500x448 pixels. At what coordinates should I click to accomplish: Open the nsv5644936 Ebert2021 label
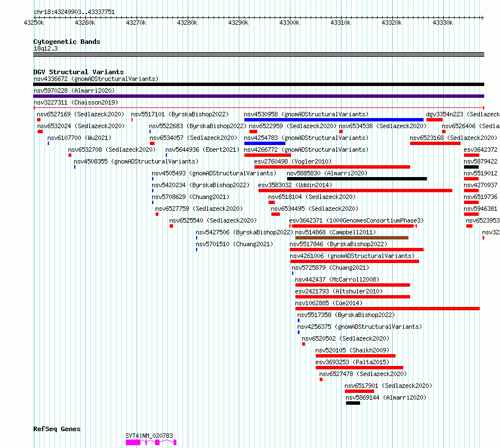pyautogui.click(x=202, y=150)
